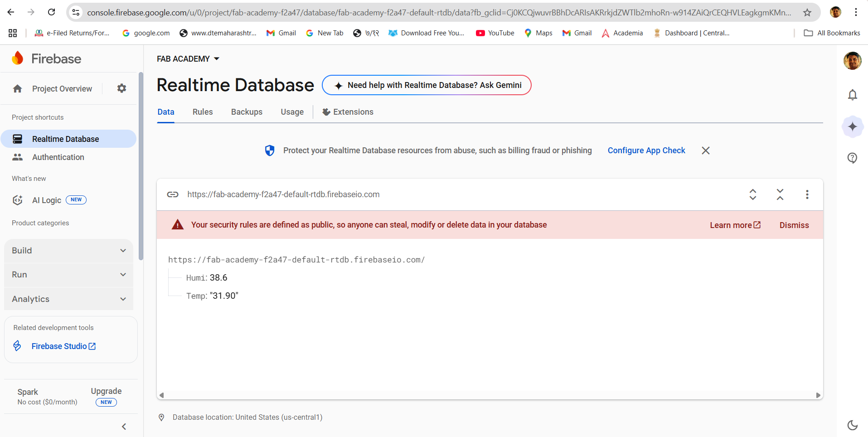Click Configure App Check link
The image size is (868, 437).
pyautogui.click(x=646, y=151)
